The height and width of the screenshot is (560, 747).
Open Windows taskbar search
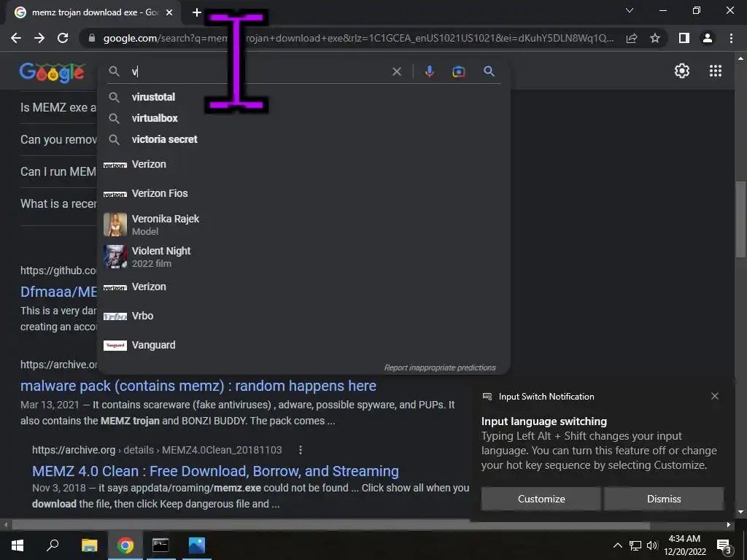click(53, 545)
